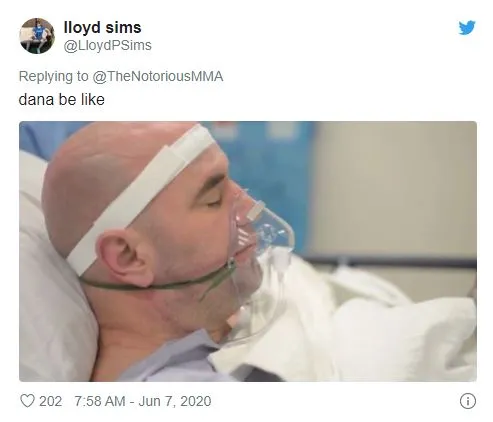
Task: Click the man's ear in the photo
Action: 124,257
